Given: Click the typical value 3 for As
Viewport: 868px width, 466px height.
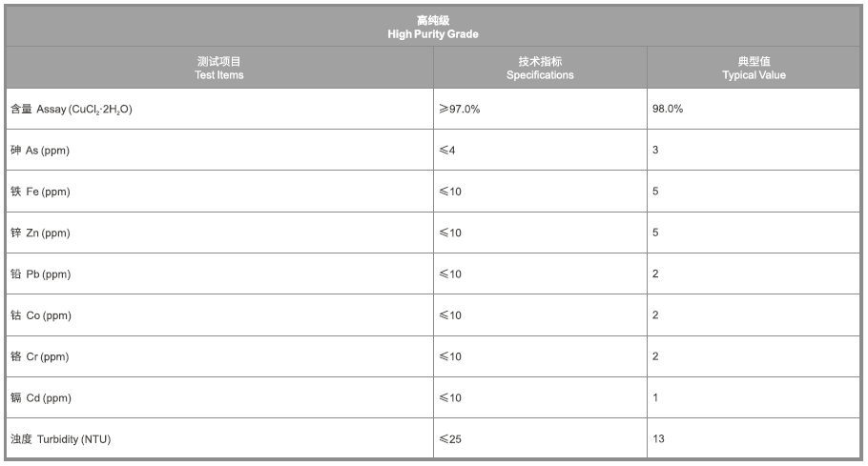Looking at the screenshot, I should pos(655,151).
